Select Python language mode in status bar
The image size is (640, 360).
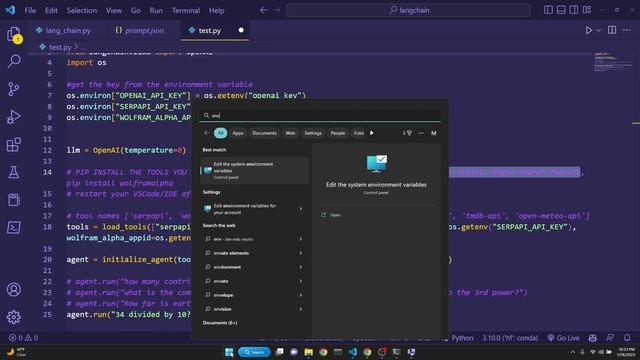(x=462, y=338)
